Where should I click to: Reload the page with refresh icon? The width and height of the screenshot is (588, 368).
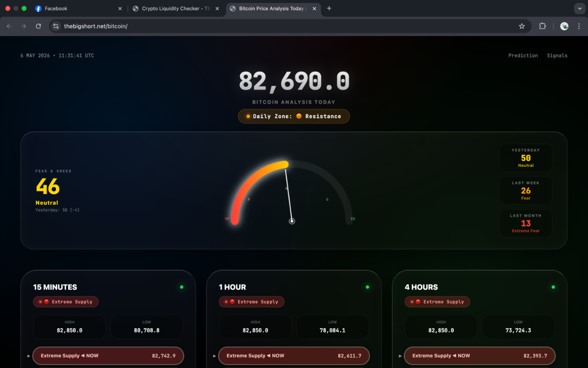(x=38, y=26)
